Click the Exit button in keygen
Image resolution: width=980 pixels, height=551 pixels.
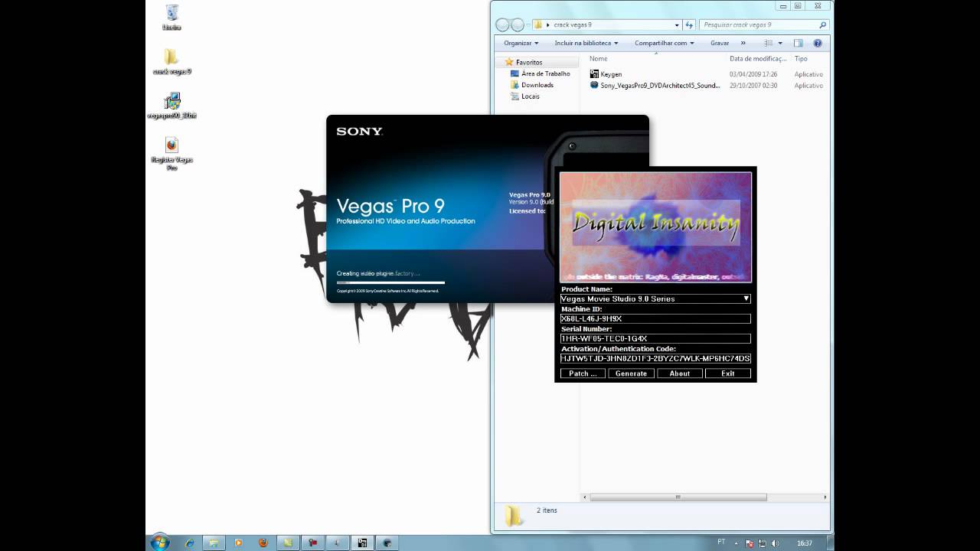tap(728, 373)
